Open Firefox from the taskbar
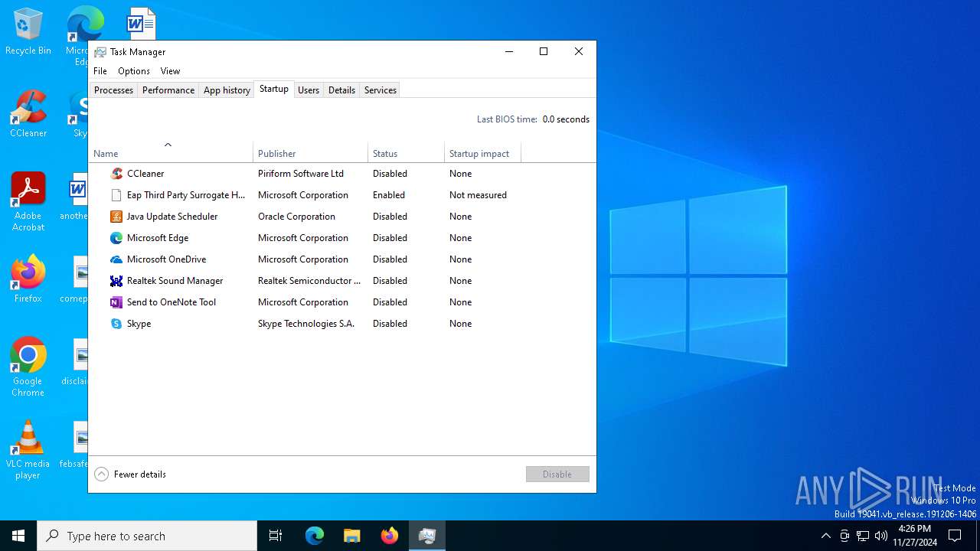The width and height of the screenshot is (980, 551). (390, 536)
